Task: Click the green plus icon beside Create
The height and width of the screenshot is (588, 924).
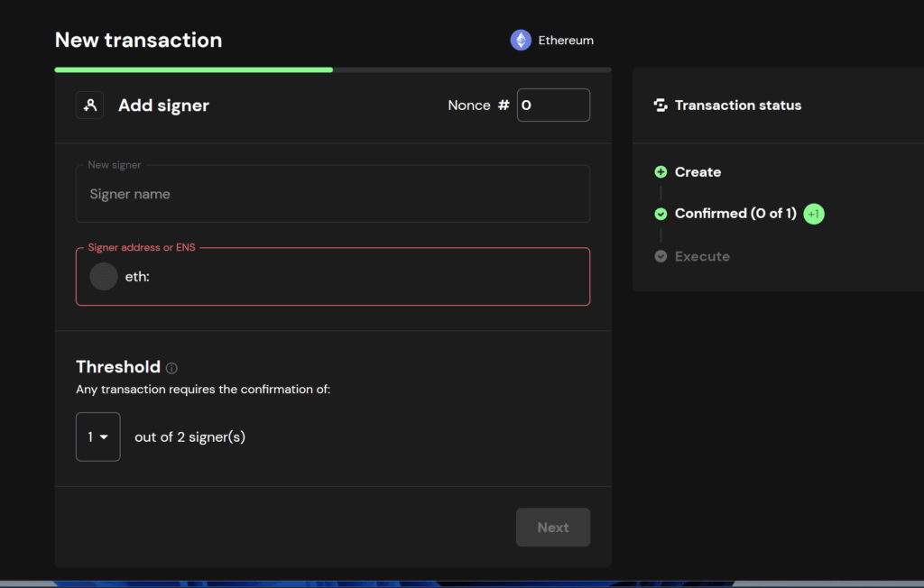Action: pos(661,172)
